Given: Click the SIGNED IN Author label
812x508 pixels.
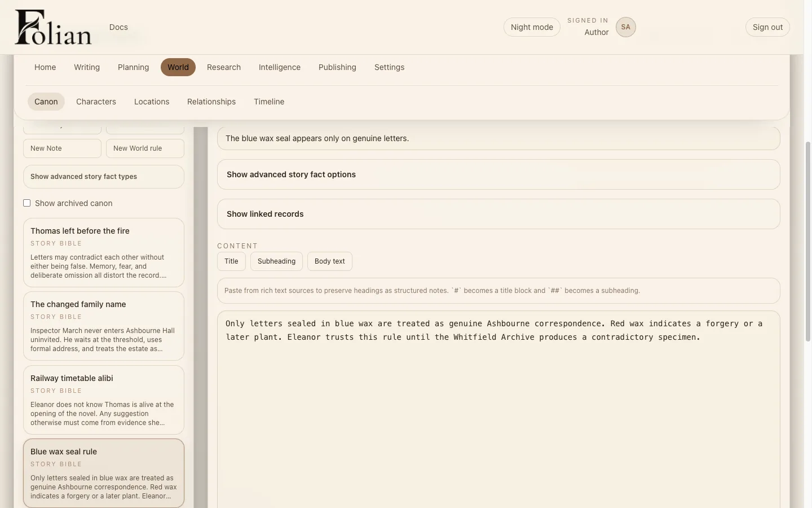Looking at the screenshot, I should click(588, 27).
